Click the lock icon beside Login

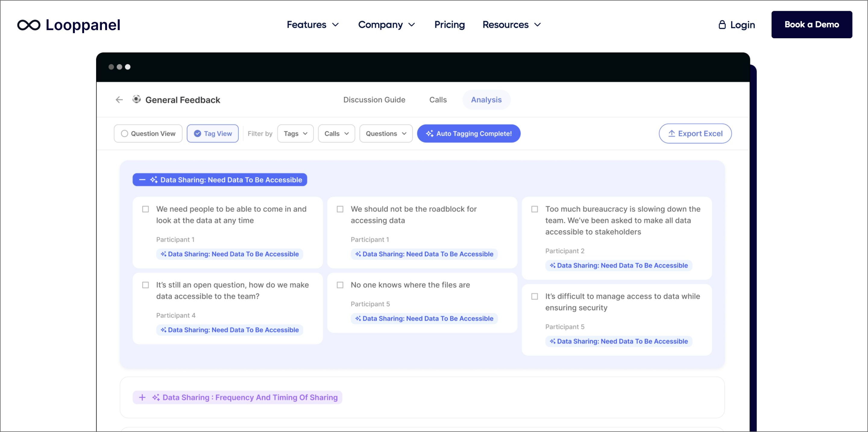tap(722, 25)
